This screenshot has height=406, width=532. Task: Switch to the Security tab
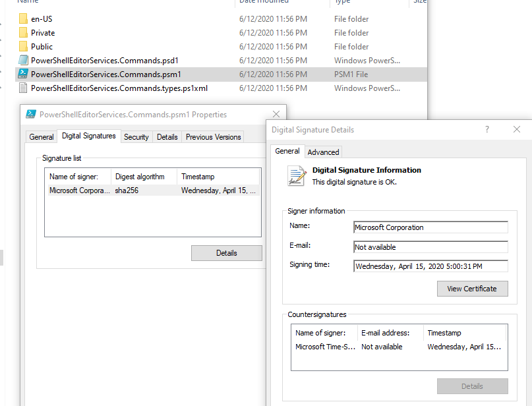click(x=136, y=136)
